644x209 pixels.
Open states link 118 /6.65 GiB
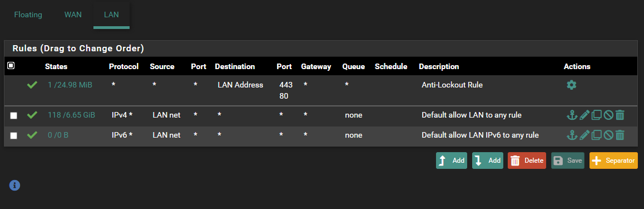point(72,115)
